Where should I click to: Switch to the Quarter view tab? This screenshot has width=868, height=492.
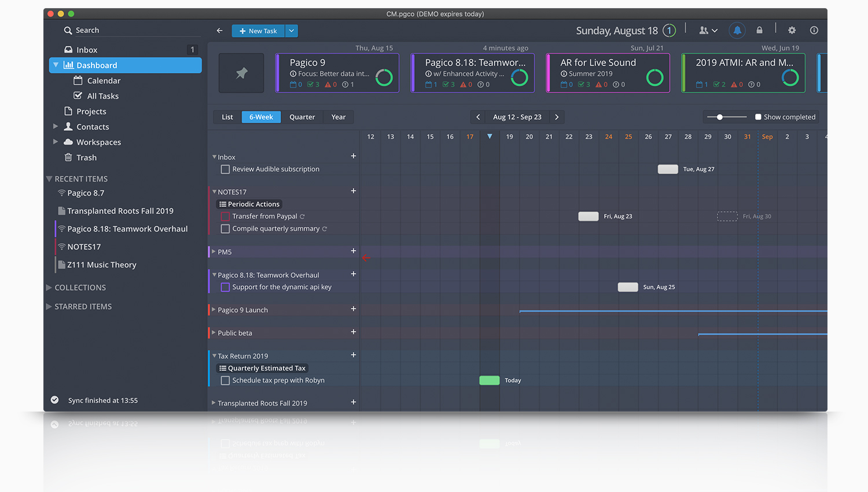(302, 117)
